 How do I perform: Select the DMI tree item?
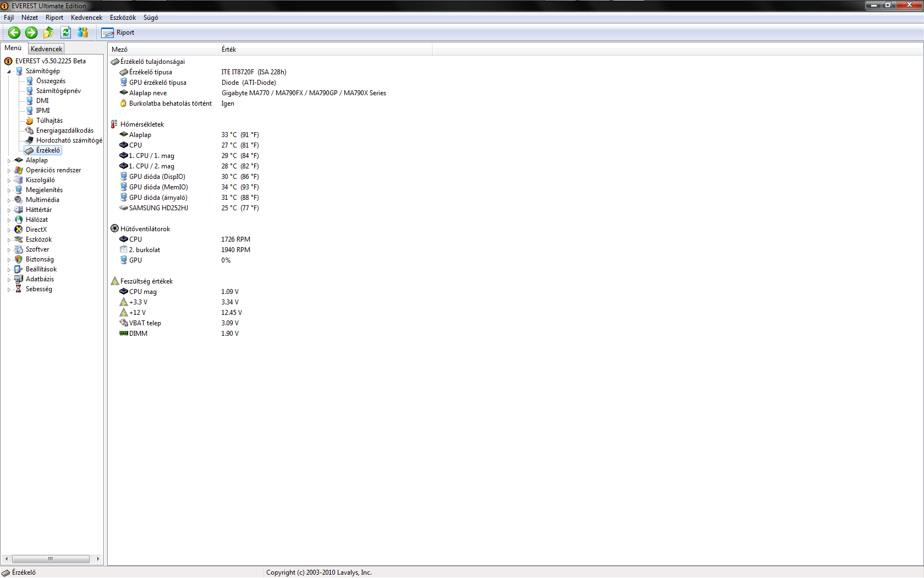click(x=42, y=101)
